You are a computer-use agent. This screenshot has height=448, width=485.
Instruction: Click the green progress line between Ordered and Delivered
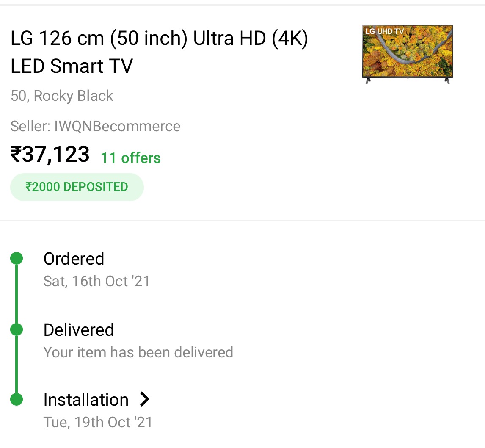click(x=17, y=294)
